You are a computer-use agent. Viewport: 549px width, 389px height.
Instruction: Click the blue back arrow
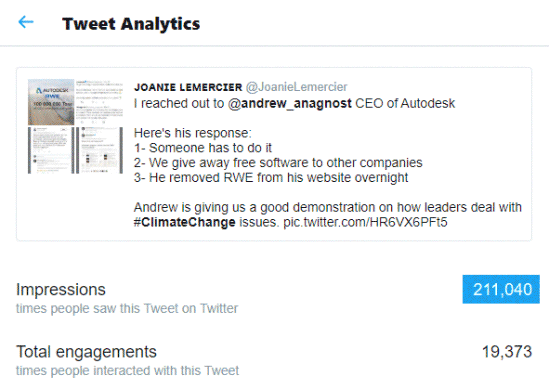coord(26,22)
